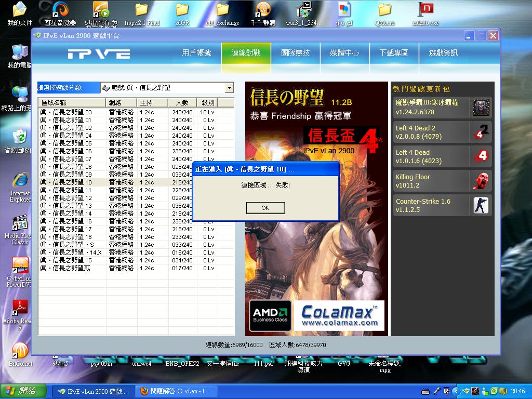532x399 pixels.
Task: Sort by the 區域名稱 column header
Action: (72, 102)
